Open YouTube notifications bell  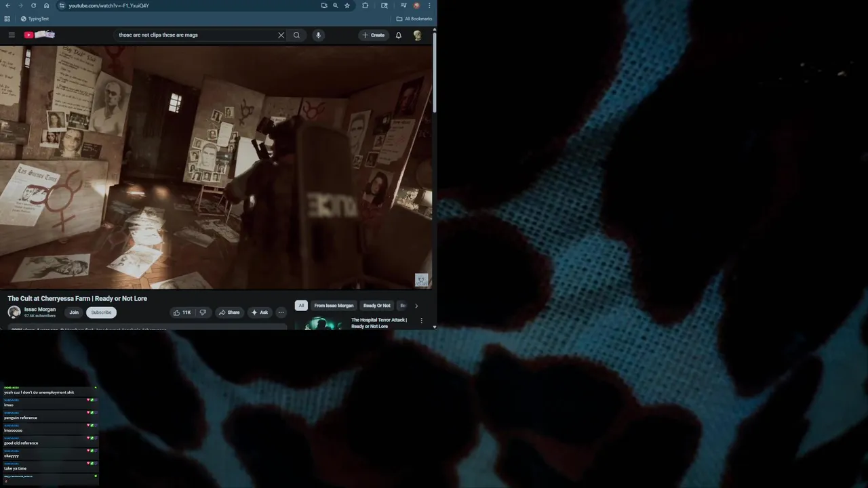[399, 35]
